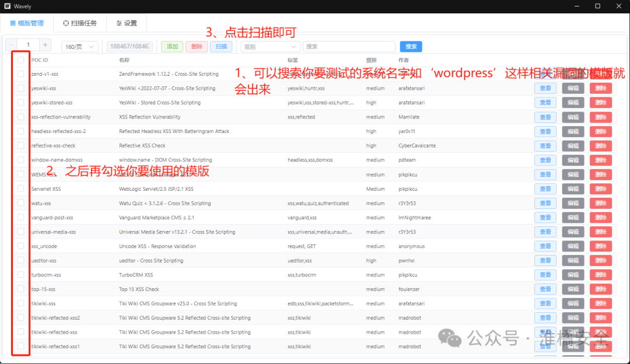Click 编辑 for yeswiki-xss row
The height and width of the screenshot is (364, 630).
573,89
